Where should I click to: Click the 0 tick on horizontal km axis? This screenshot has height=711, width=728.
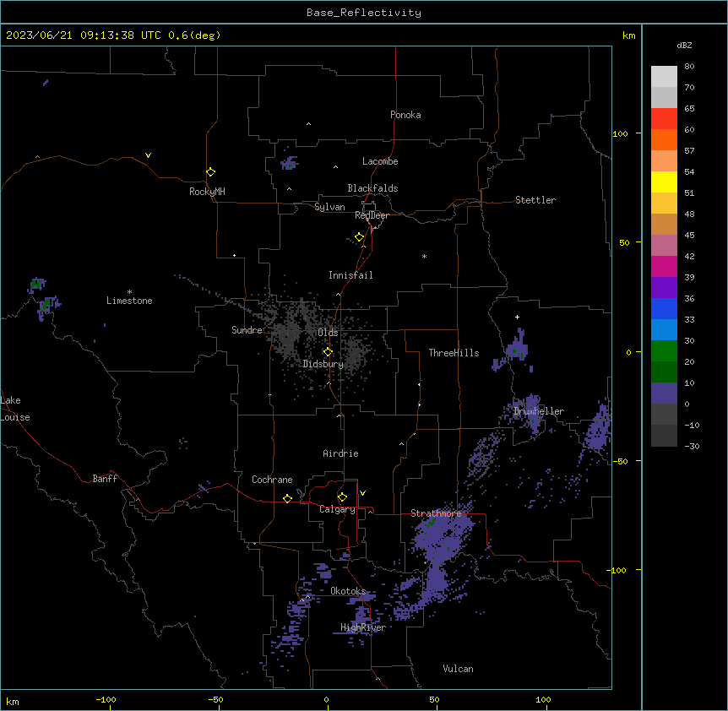pos(326,699)
